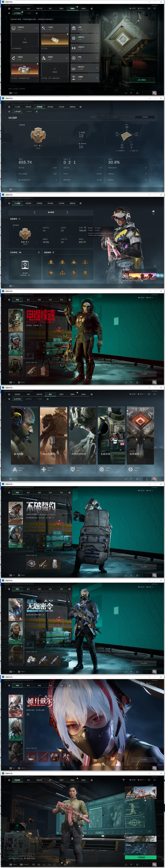Image resolution: width=165 pixels, height=868 pixels.
Task: Open the 个人信息 tab on the profile screen
Action: click(x=17, y=203)
